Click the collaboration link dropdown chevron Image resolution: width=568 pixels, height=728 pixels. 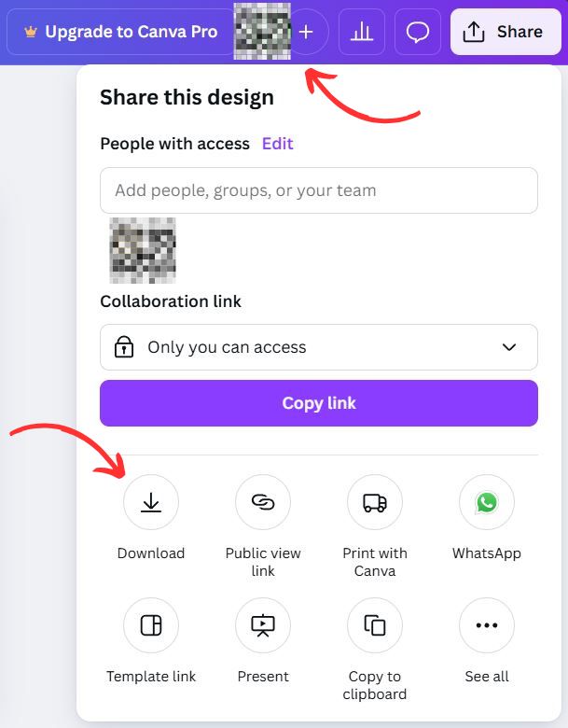(x=509, y=347)
